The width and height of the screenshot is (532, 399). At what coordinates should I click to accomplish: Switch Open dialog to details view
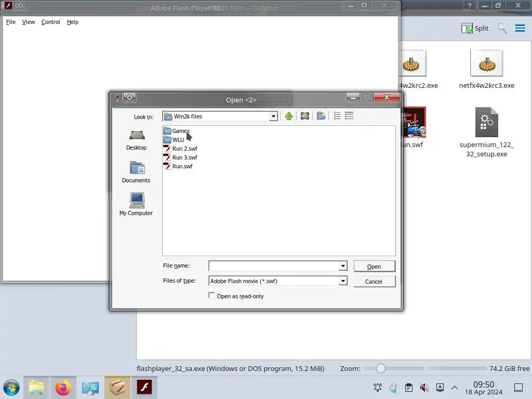[349, 116]
